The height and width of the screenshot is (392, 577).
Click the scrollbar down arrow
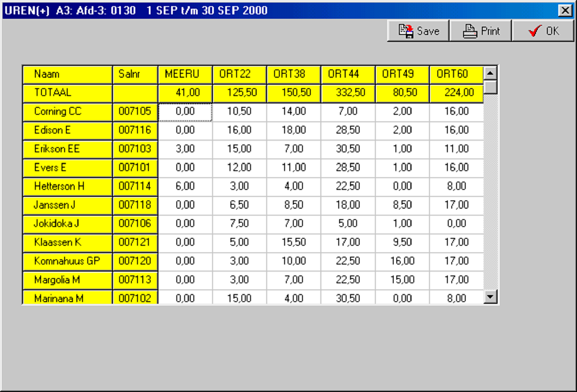click(491, 297)
